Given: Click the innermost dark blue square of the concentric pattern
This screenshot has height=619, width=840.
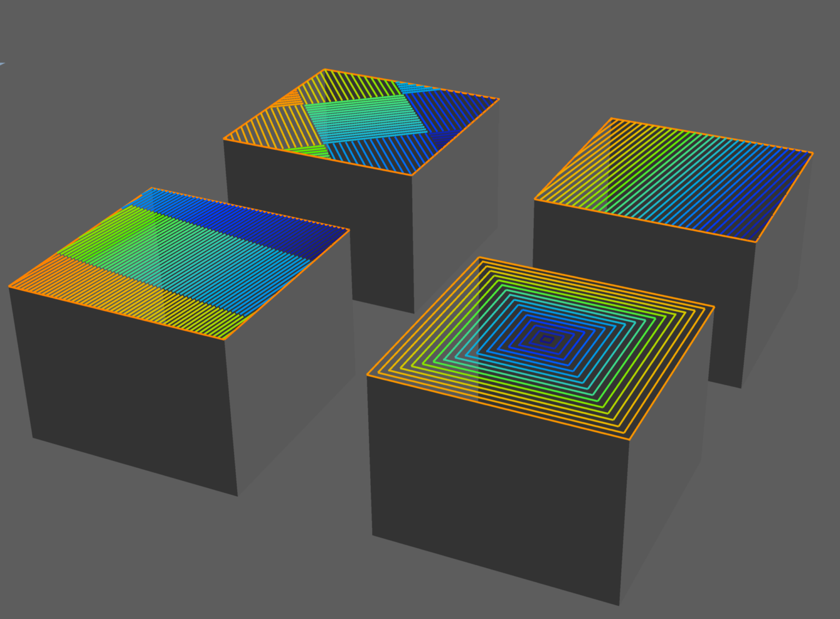Looking at the screenshot, I should coord(547,340).
